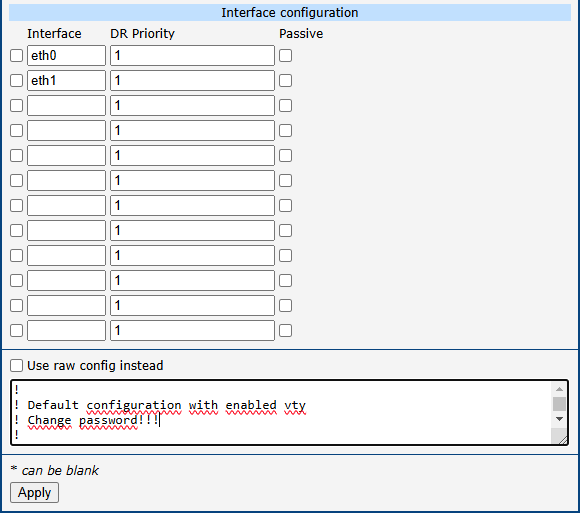This screenshot has width=580, height=513.
Task: Focus the last row DR Priority field
Action: pyautogui.click(x=192, y=331)
